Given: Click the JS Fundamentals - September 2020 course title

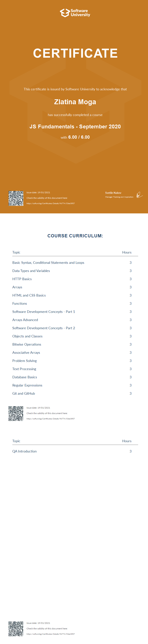Looking at the screenshot, I should 75,126.
